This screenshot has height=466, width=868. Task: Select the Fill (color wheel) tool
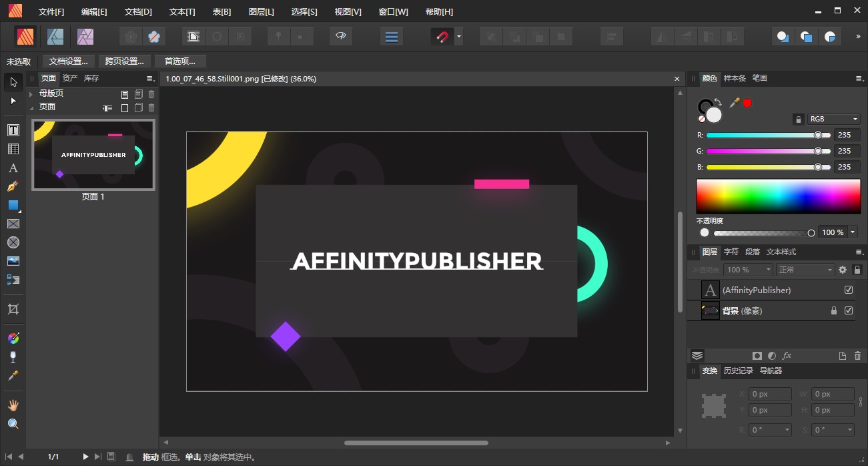(x=13, y=338)
